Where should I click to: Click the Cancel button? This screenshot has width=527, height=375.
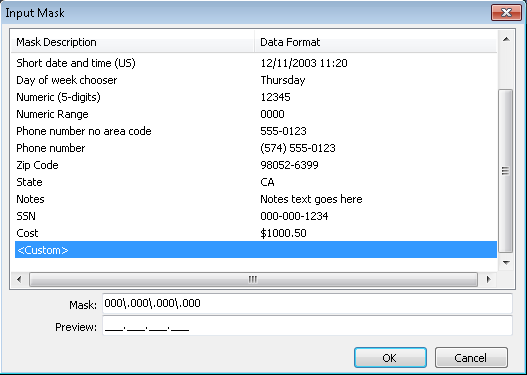pyautogui.click(x=471, y=358)
